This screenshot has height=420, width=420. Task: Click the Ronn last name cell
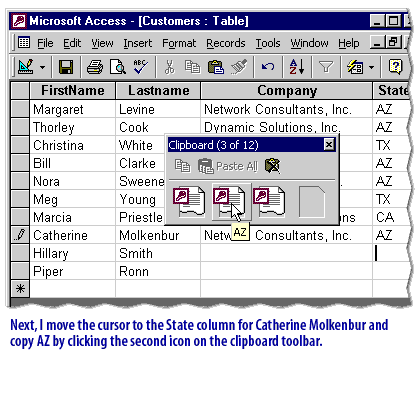click(x=158, y=271)
